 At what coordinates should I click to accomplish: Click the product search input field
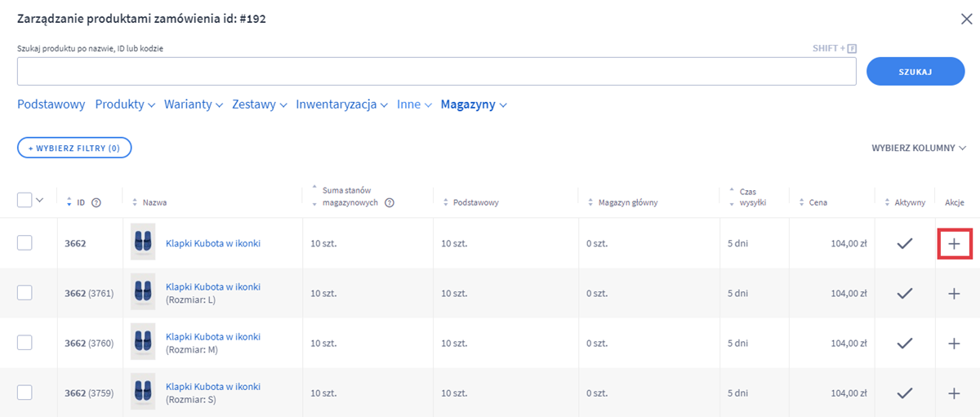pos(436,72)
